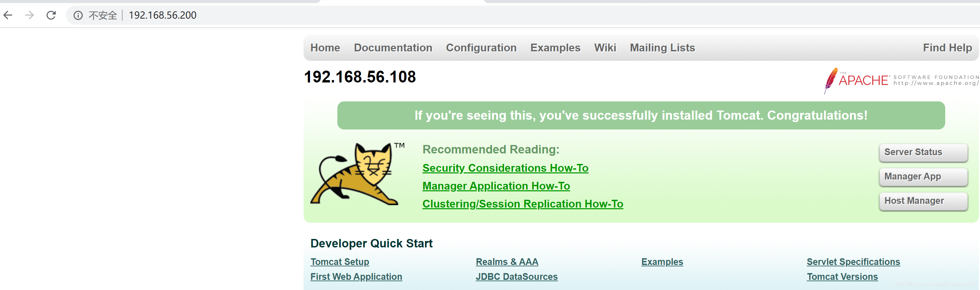The height and width of the screenshot is (290, 980).
Task: Open the Realms & AAA link
Action: (x=507, y=262)
